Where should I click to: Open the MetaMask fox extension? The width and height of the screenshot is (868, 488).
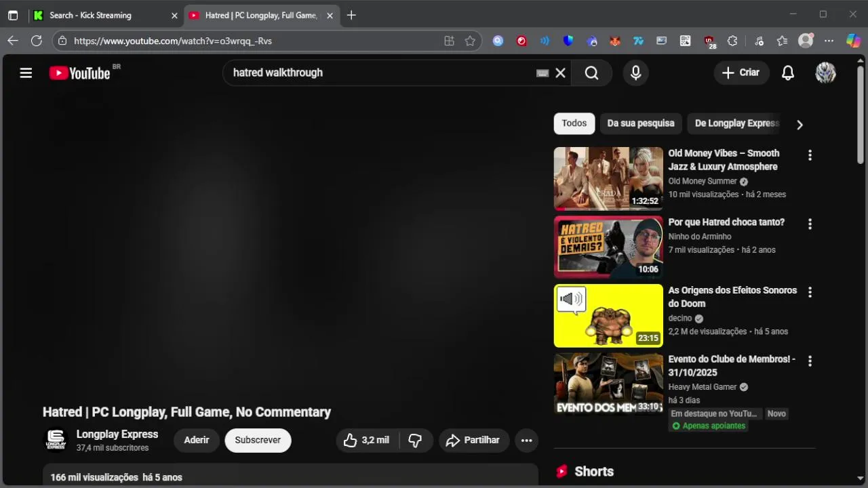point(614,41)
